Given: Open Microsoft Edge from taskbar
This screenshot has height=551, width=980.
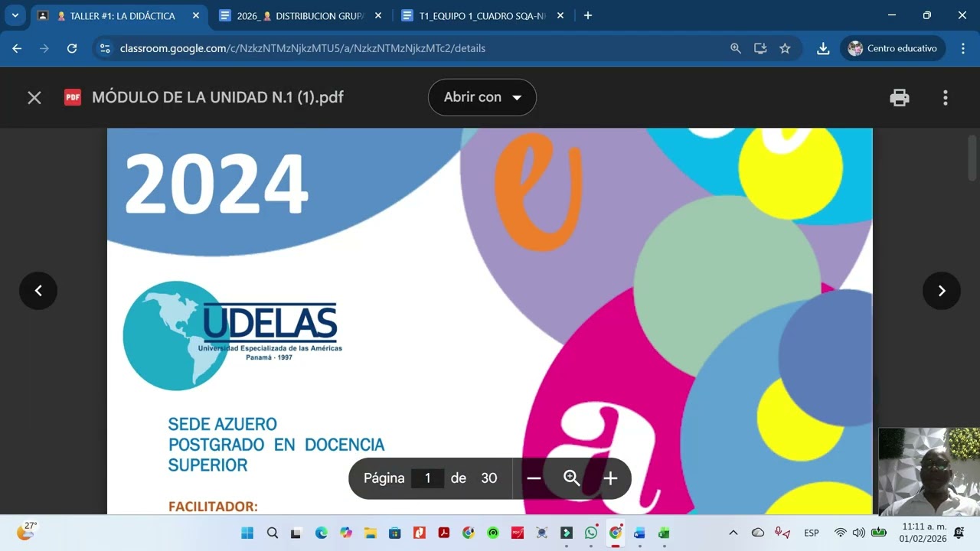Looking at the screenshot, I should coord(321,533).
